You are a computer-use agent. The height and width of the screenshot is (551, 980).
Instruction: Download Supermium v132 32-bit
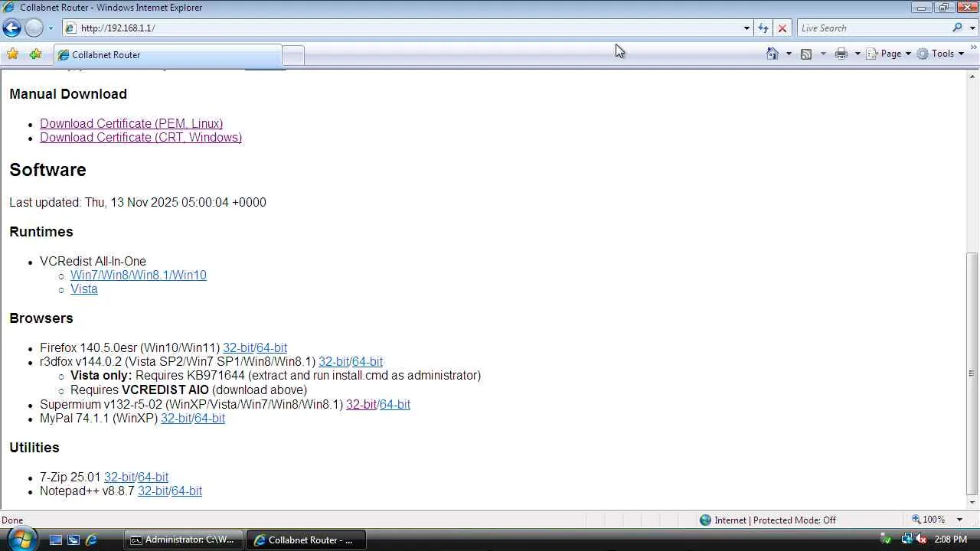(x=361, y=405)
